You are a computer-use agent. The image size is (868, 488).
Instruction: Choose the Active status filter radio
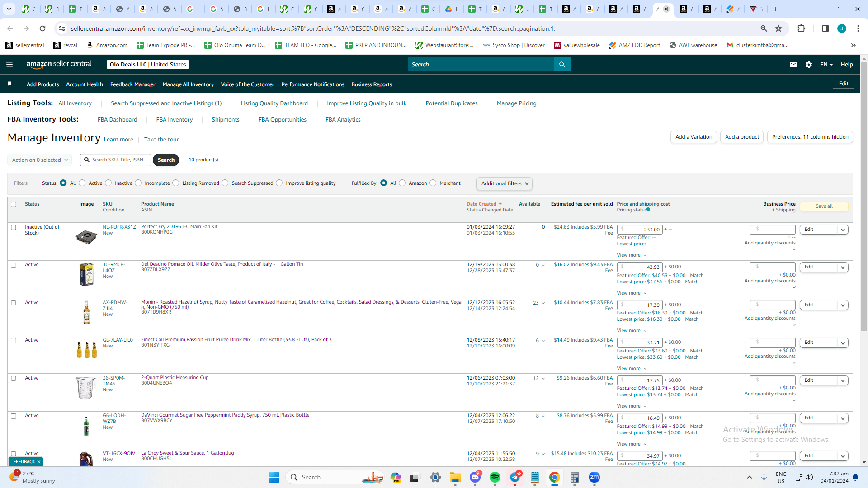[82, 183]
